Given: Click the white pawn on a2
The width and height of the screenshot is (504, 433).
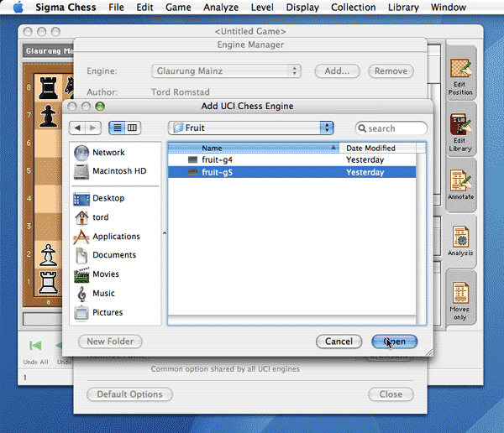Looking at the screenshot, I should (x=48, y=255).
